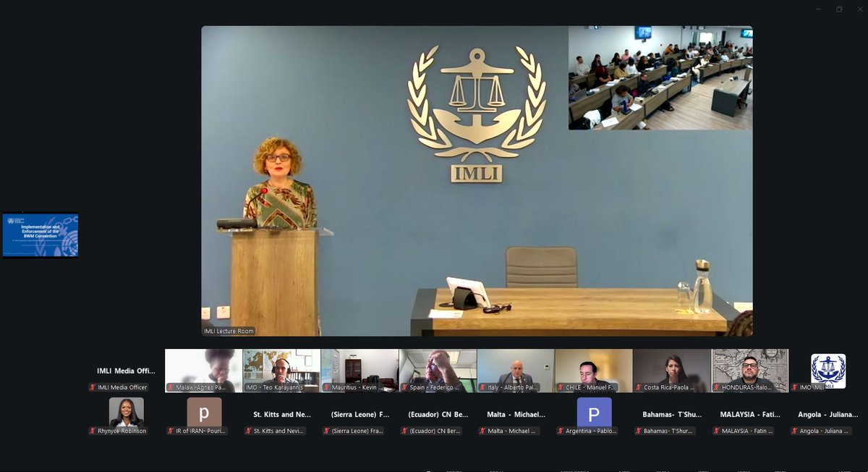Click muted mic icon beside (Sierra Leone) Fra...
868x472 pixels.
[327, 431]
